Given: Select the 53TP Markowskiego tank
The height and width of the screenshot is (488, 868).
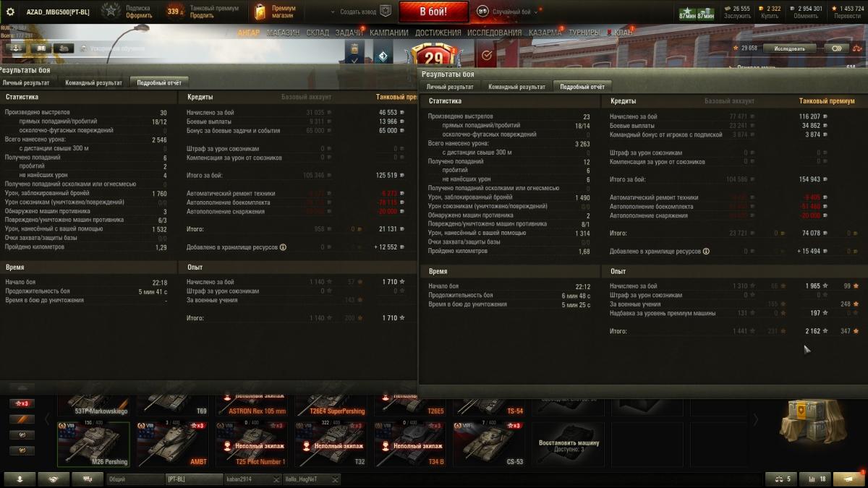Looking at the screenshot, I should (93, 405).
